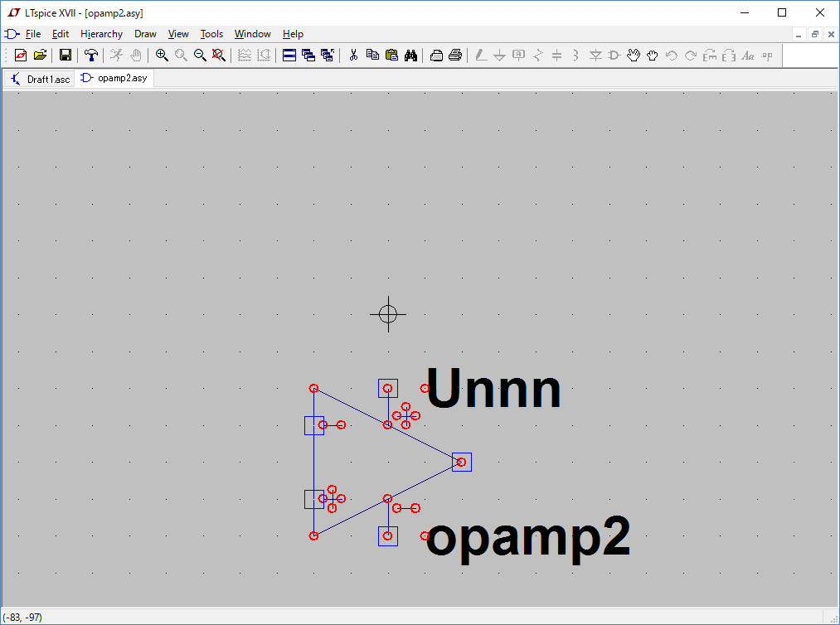Image resolution: width=840 pixels, height=625 pixels.
Task: Open the File menu
Action: pos(32,34)
